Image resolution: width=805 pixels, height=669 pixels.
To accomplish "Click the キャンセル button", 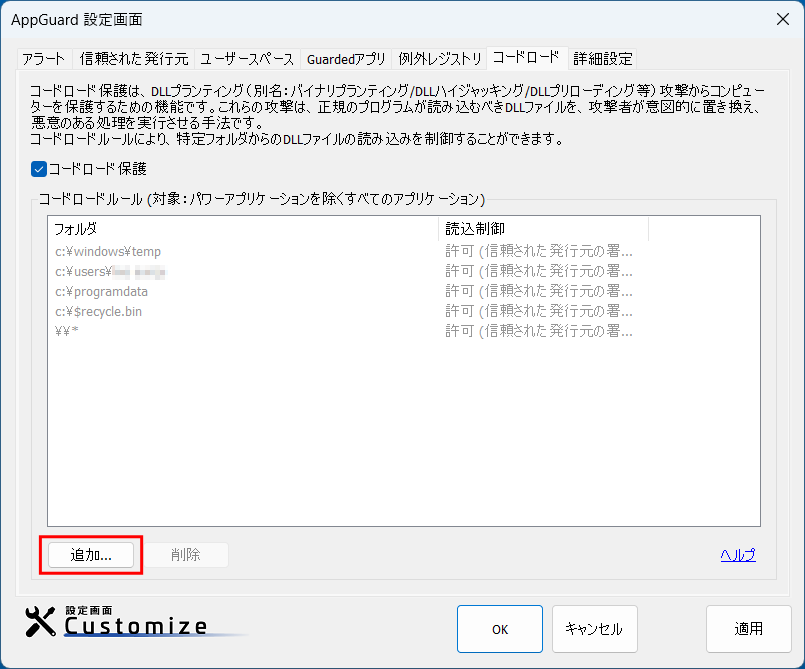I will (594, 629).
